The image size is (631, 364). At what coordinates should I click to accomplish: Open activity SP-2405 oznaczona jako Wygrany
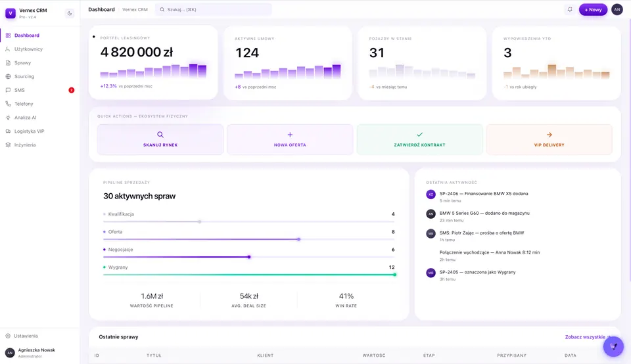517,275
